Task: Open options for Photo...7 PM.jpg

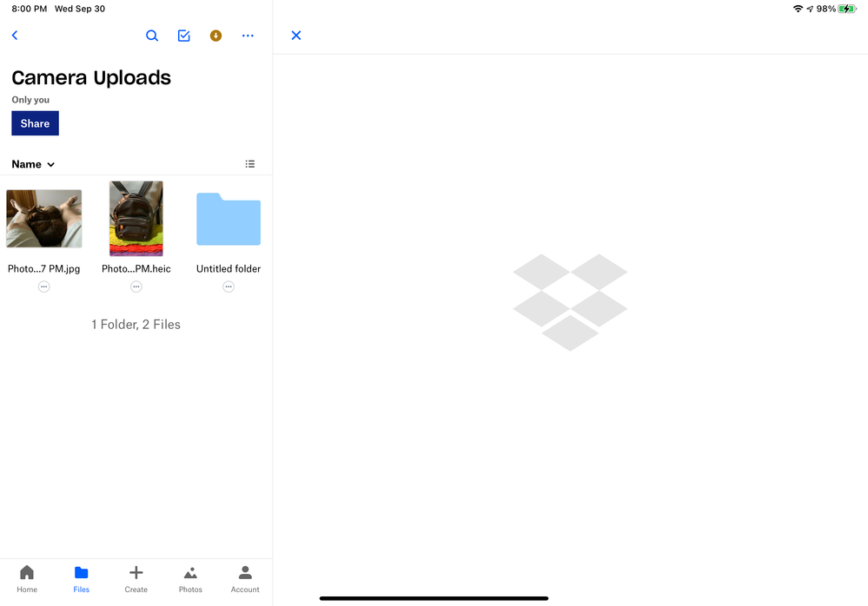Action: 43,287
